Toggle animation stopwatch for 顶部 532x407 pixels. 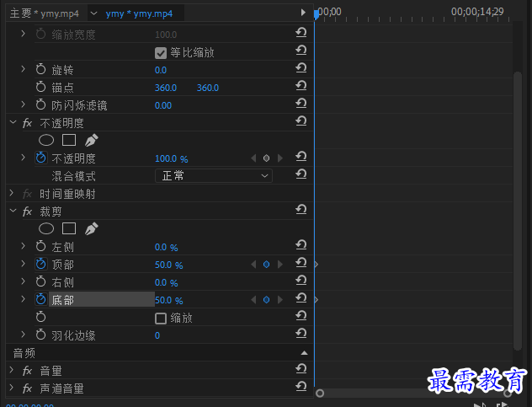[40, 264]
